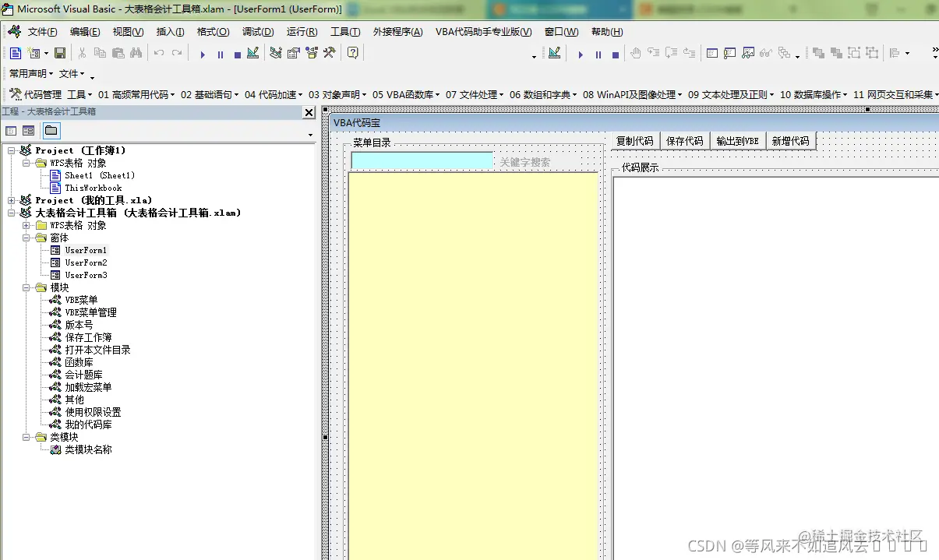Collapse the Project (工作簿1) tree node
The width and height of the screenshot is (939, 560).
(x=12, y=150)
